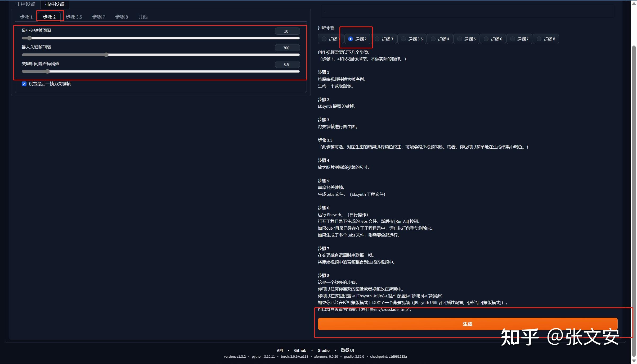This screenshot has width=637, height=364.
Task: Click 重载 UI in the footer
Action: pyautogui.click(x=347, y=350)
